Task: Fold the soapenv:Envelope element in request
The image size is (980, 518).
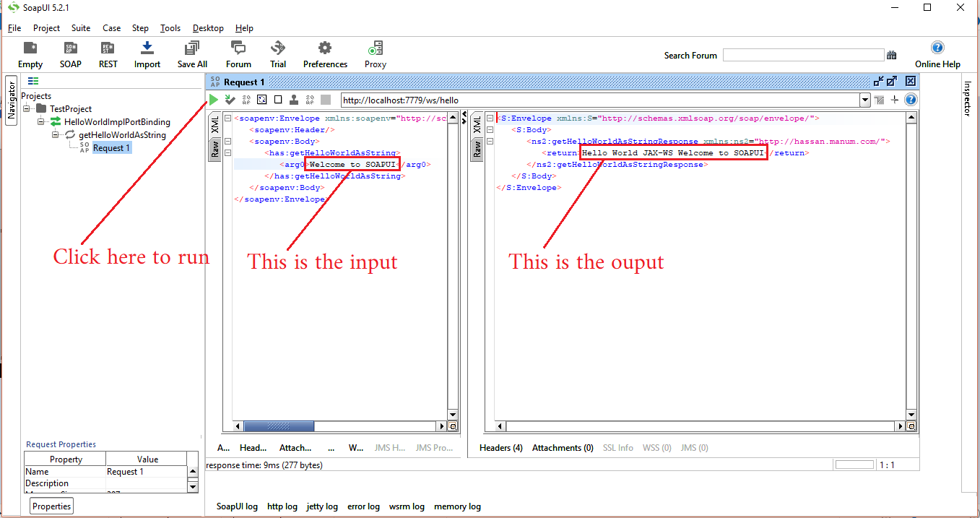Action: (227, 118)
